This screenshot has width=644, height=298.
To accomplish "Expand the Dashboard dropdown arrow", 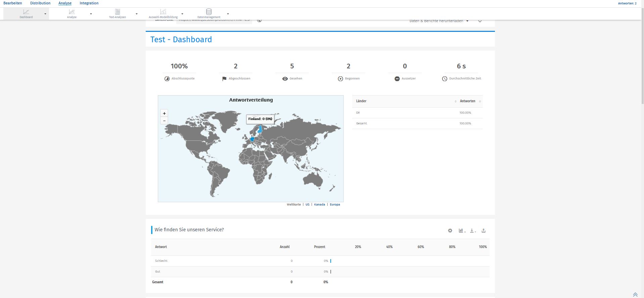I will 45,14.
